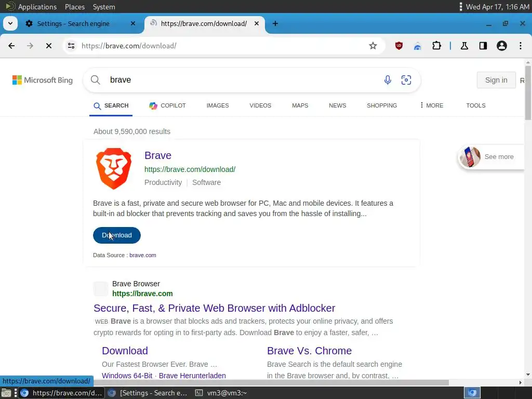This screenshot has width=532, height=399.
Task: Open the Places menu
Action: pos(75,7)
